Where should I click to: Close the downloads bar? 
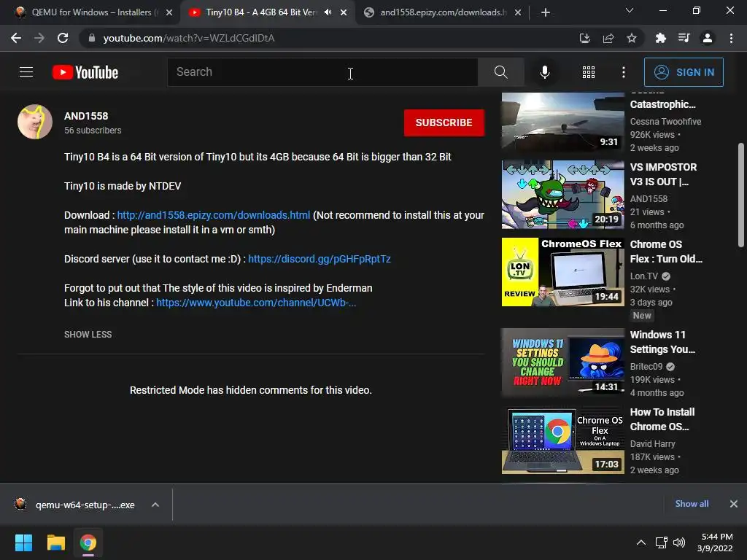click(734, 504)
